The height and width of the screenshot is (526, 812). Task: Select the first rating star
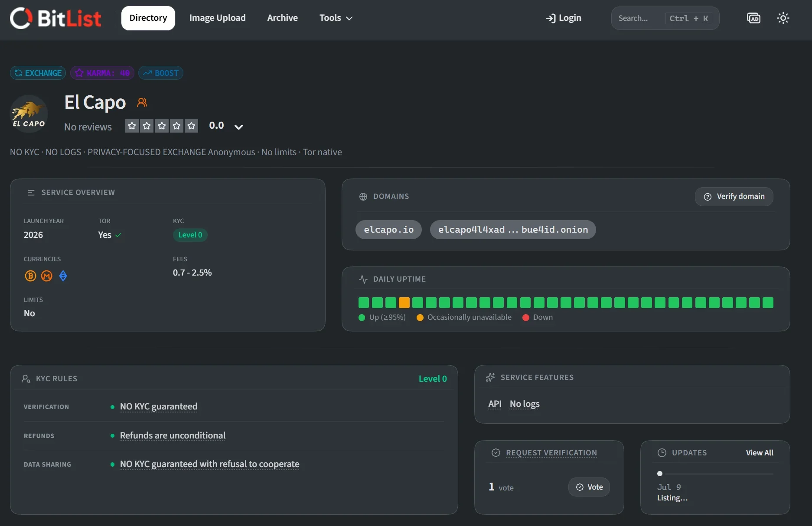(132, 126)
